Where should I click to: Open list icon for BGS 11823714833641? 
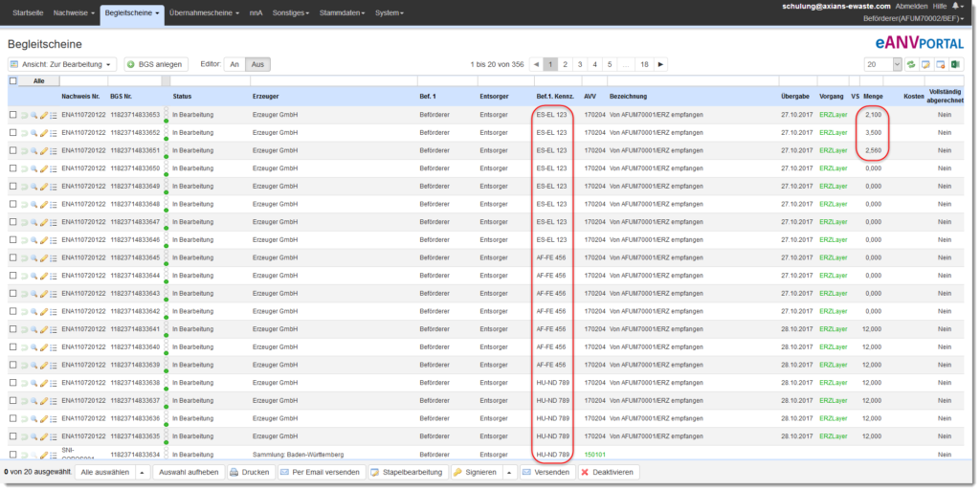point(54,329)
